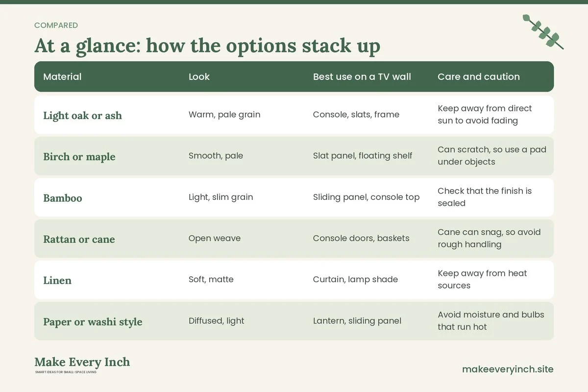Image resolution: width=588 pixels, height=392 pixels.
Task: Click the eucalyptus leaf sprig icon
Action: (543, 32)
